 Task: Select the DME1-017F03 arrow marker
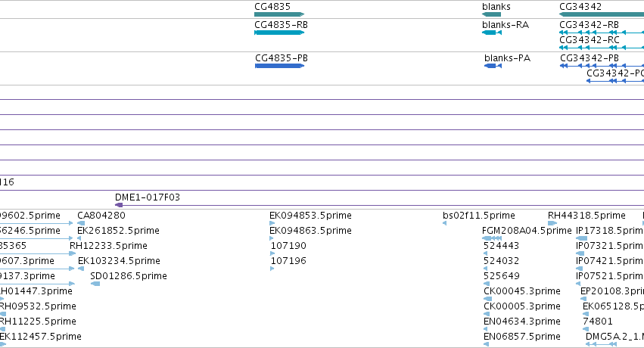tap(119, 205)
